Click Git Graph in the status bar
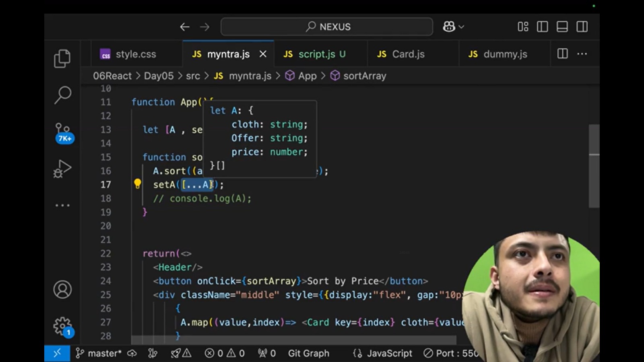644x362 pixels. click(308, 353)
